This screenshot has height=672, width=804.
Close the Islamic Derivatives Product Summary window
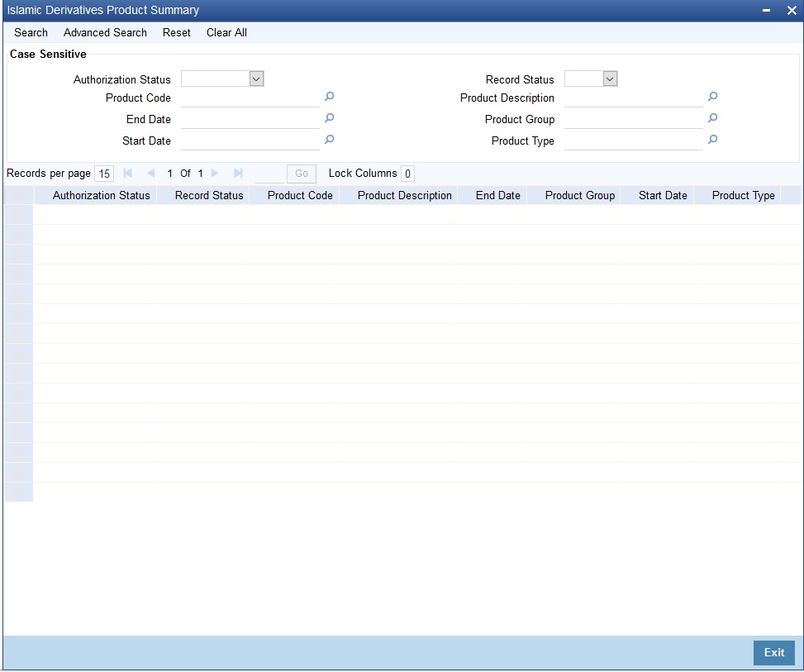tap(791, 10)
